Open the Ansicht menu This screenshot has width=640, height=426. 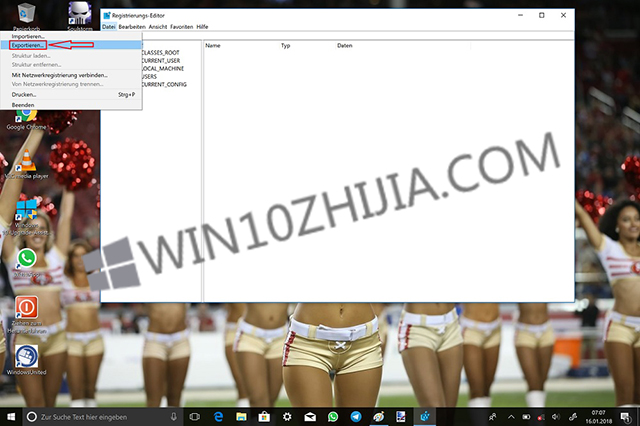[x=158, y=27]
